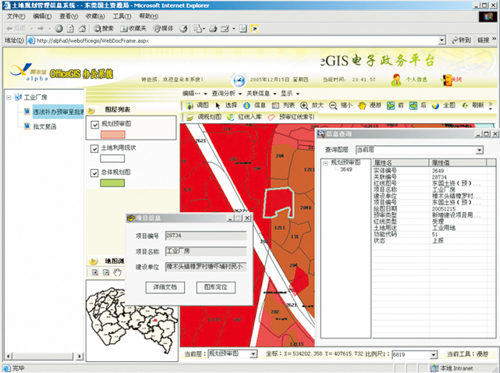
Task: Click the green 总体规划图 legend swatch
Action: pyautogui.click(x=112, y=183)
